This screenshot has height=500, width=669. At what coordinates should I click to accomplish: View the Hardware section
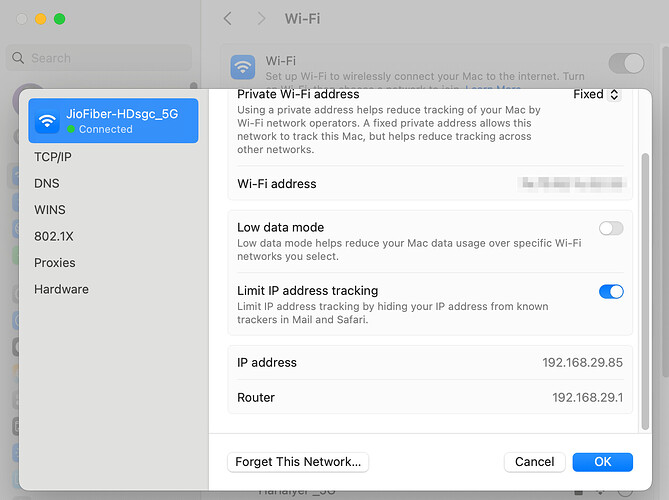[61, 289]
